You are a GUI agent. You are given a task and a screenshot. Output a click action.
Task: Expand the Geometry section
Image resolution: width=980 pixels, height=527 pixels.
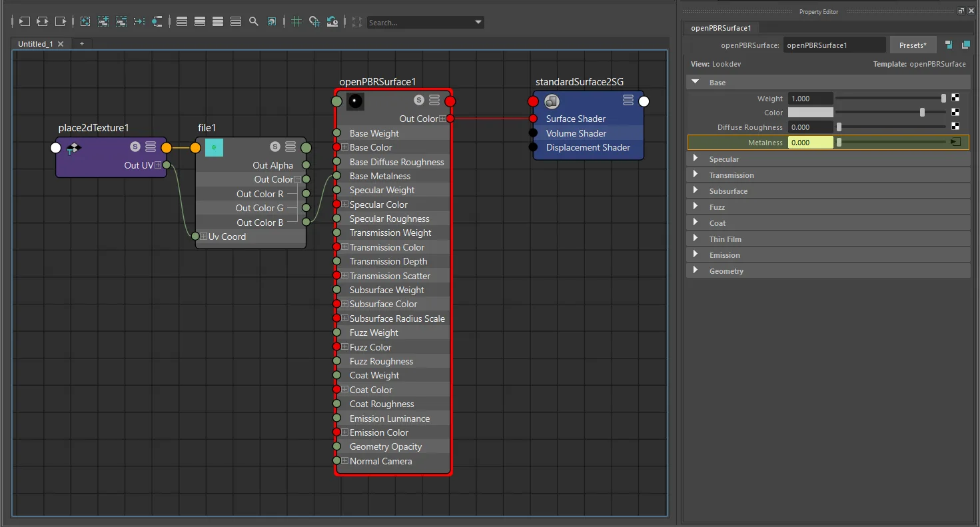696,270
